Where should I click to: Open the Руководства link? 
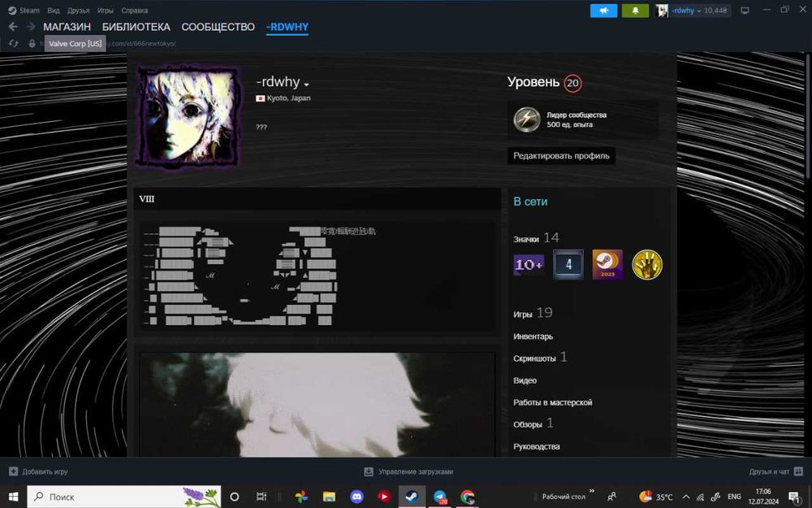coord(537,446)
